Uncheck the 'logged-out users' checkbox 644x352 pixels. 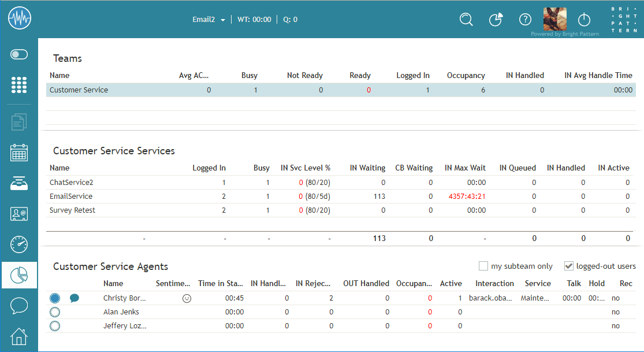point(568,266)
